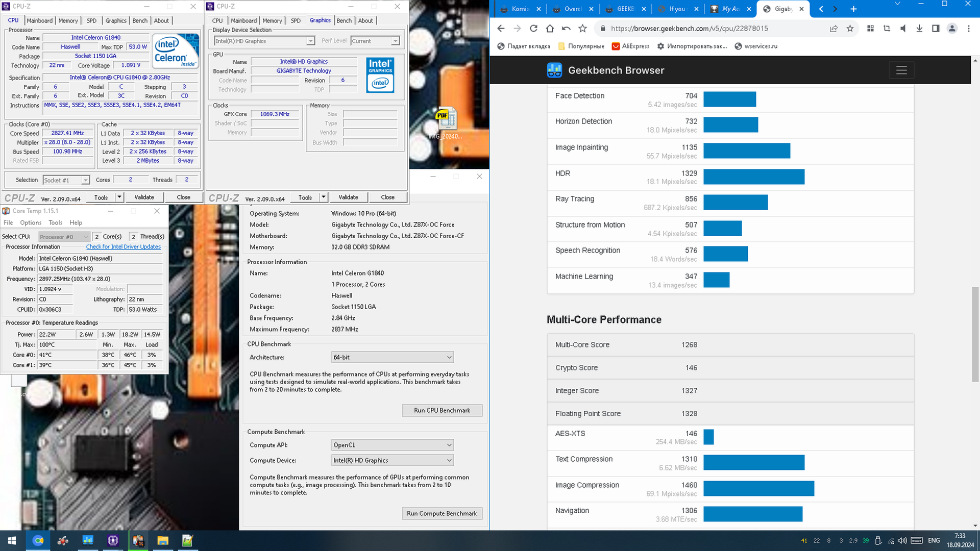The width and height of the screenshot is (980, 551).
Task: Open the browser extensions grid icon
Action: 870,29
